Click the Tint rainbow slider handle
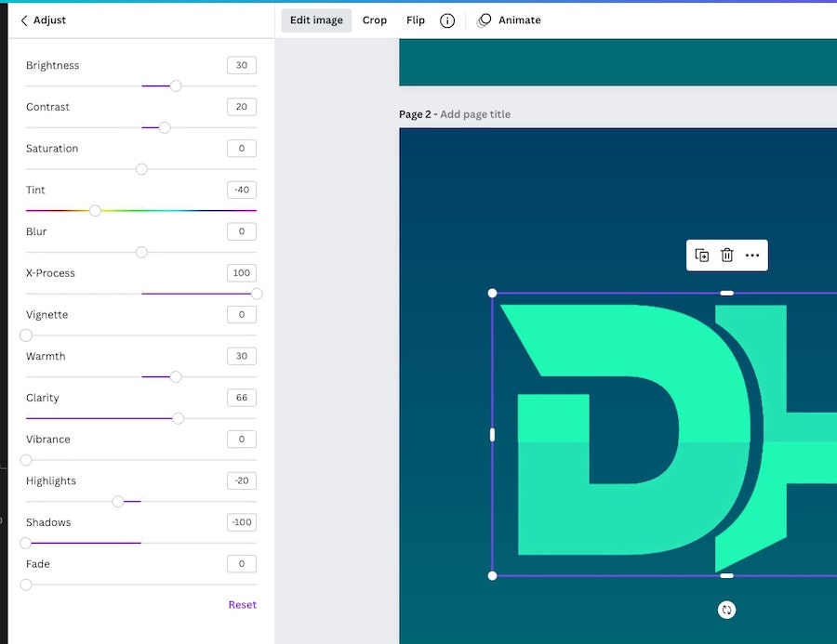Screen dimensions: 837x644 [x=95, y=211]
